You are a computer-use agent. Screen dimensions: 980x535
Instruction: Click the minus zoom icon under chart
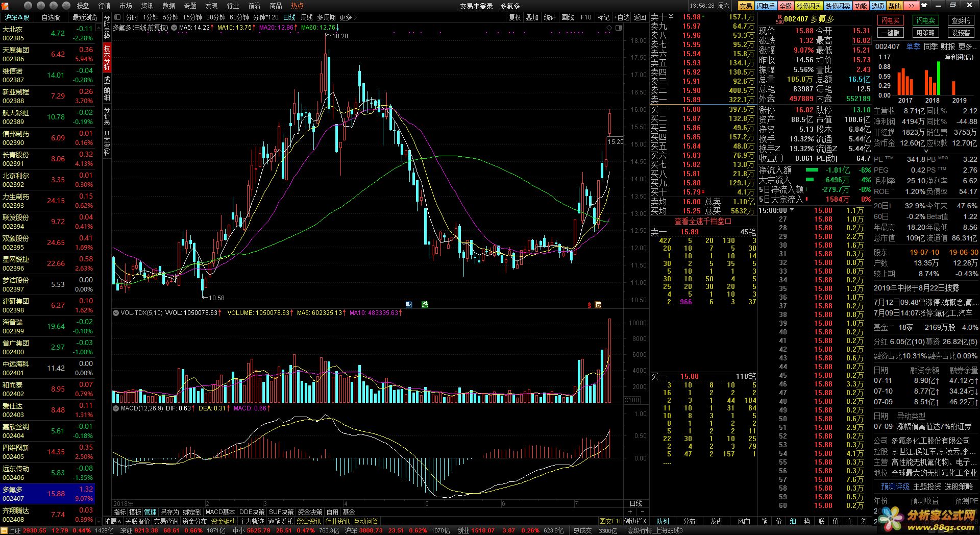(x=642, y=512)
